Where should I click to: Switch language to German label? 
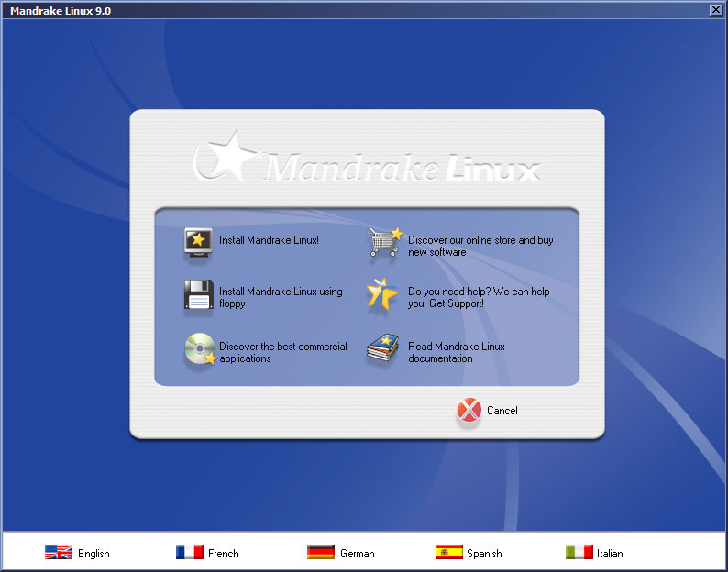[x=357, y=554]
